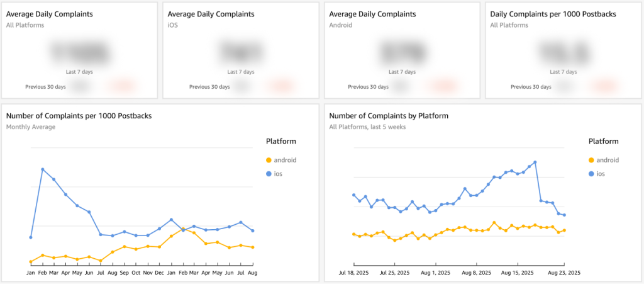
Task: Click the Jul 18, 2025 axis label
Action: [x=355, y=273]
